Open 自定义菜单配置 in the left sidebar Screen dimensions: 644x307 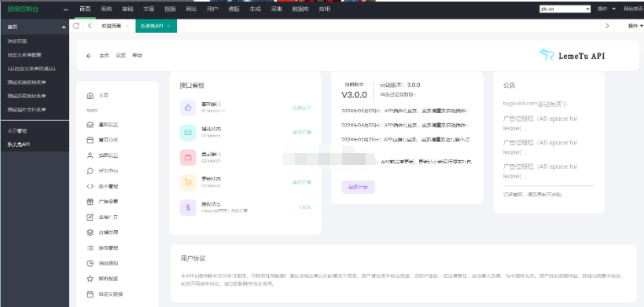coord(24,55)
